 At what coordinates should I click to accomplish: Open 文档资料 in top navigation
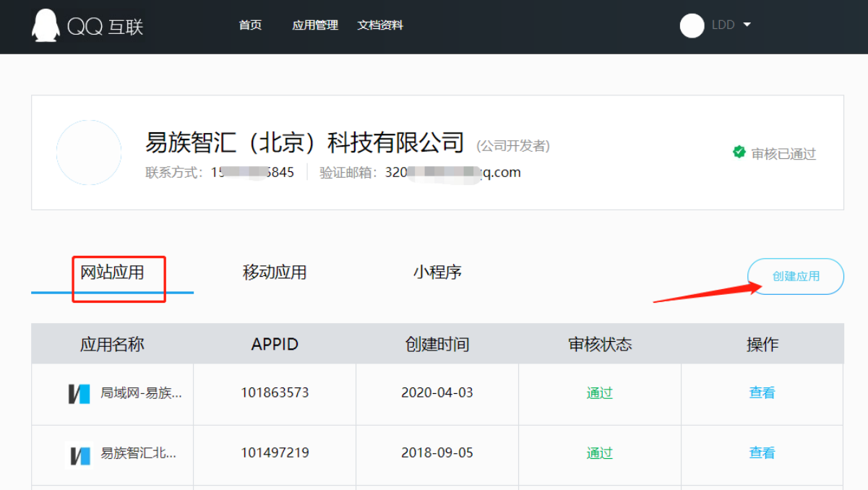[380, 25]
